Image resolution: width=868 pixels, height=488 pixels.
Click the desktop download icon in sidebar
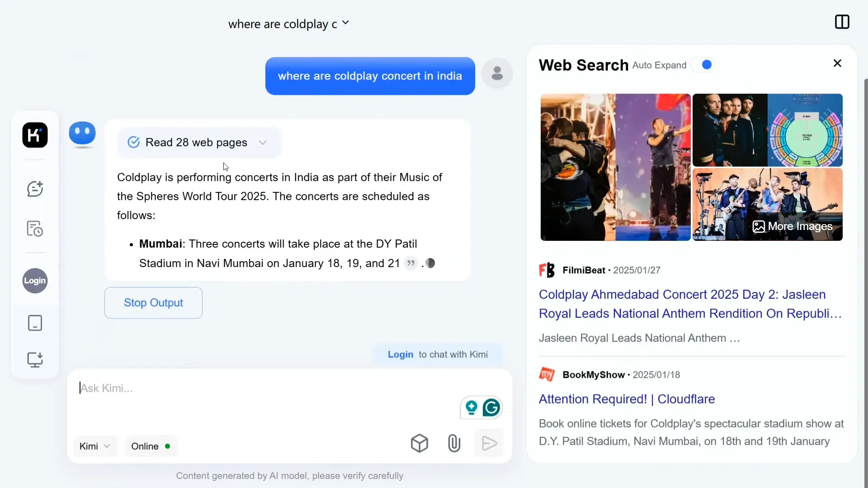tap(35, 360)
